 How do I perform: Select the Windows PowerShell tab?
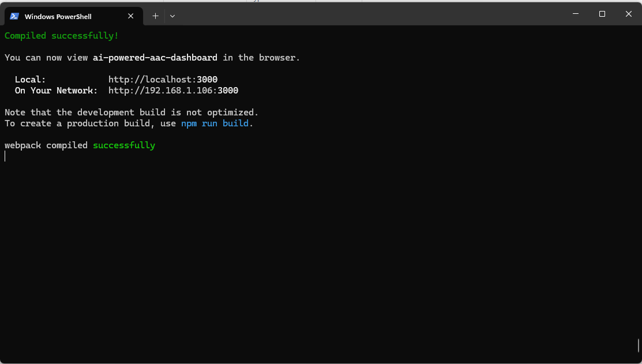click(x=63, y=16)
